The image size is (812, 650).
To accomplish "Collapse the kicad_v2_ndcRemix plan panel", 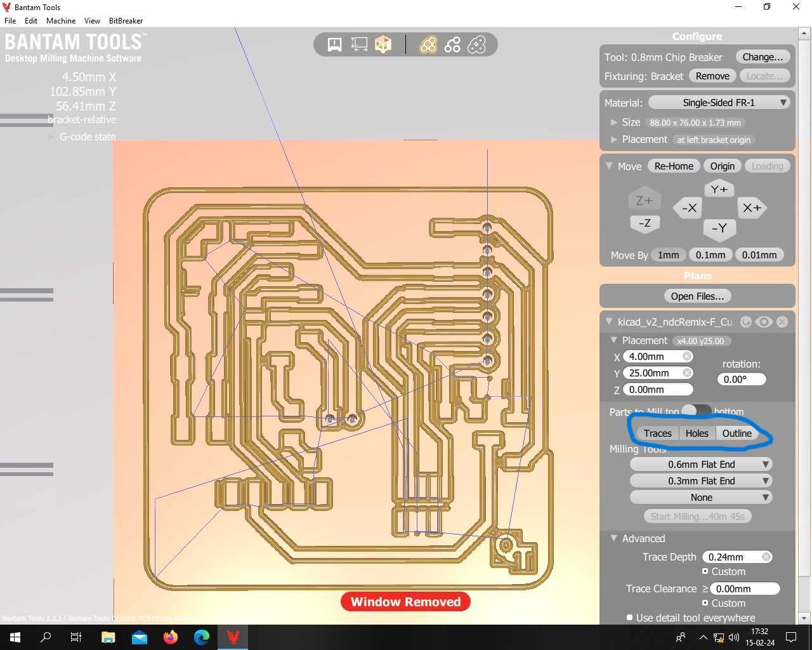I will (x=609, y=322).
